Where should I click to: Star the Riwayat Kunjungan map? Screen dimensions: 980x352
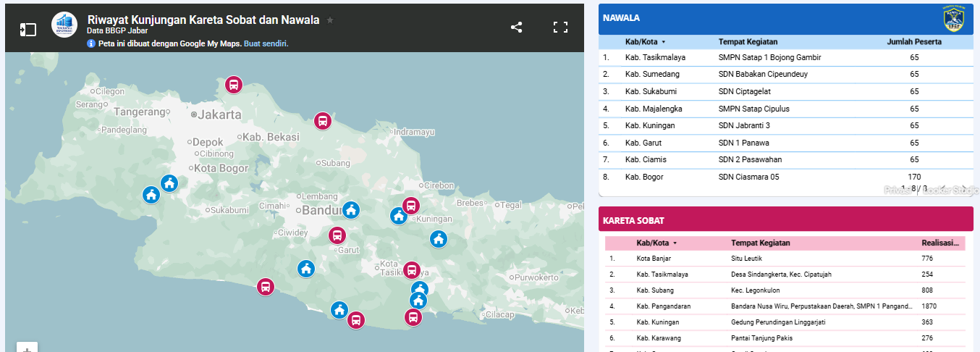[330, 20]
